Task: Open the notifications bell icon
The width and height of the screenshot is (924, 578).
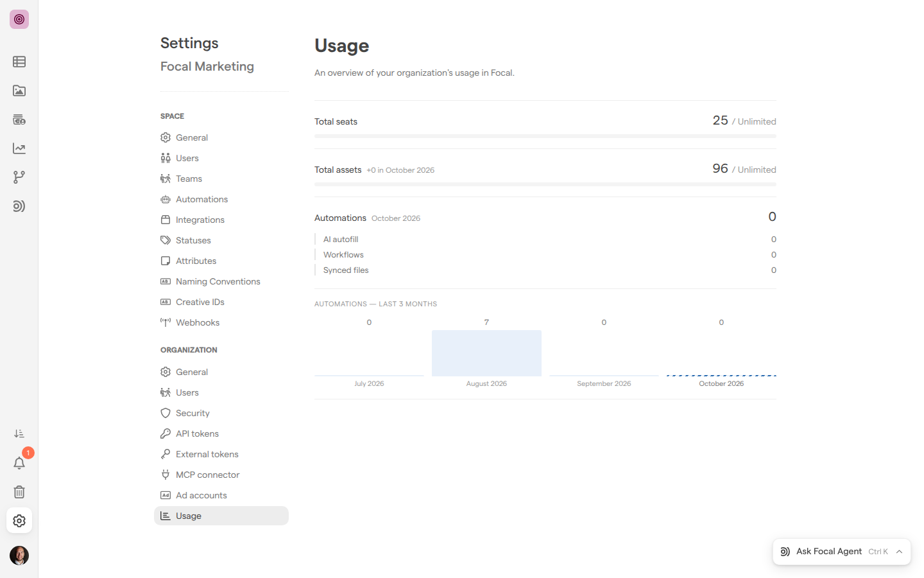Action: pos(19,463)
